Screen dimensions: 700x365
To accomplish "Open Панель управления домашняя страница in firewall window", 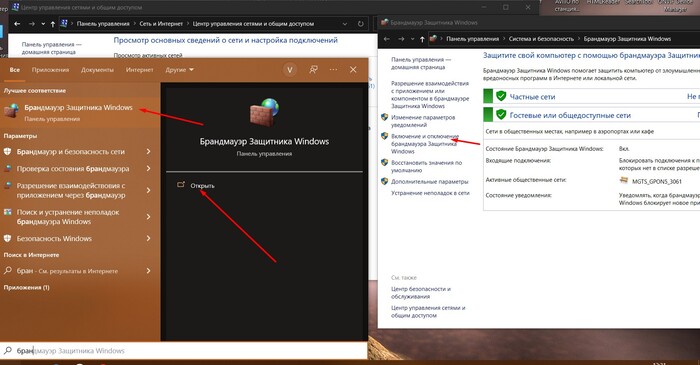I will pyautogui.click(x=421, y=63).
